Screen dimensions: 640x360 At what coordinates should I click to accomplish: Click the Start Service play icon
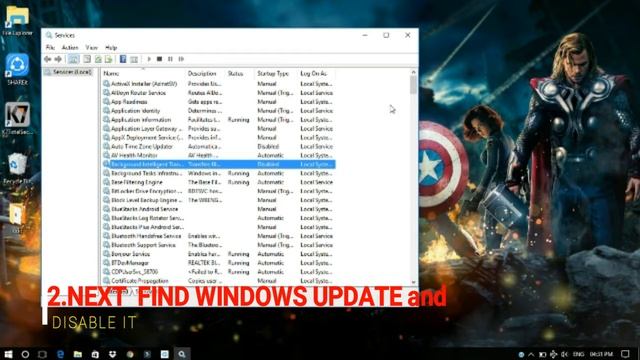149,59
